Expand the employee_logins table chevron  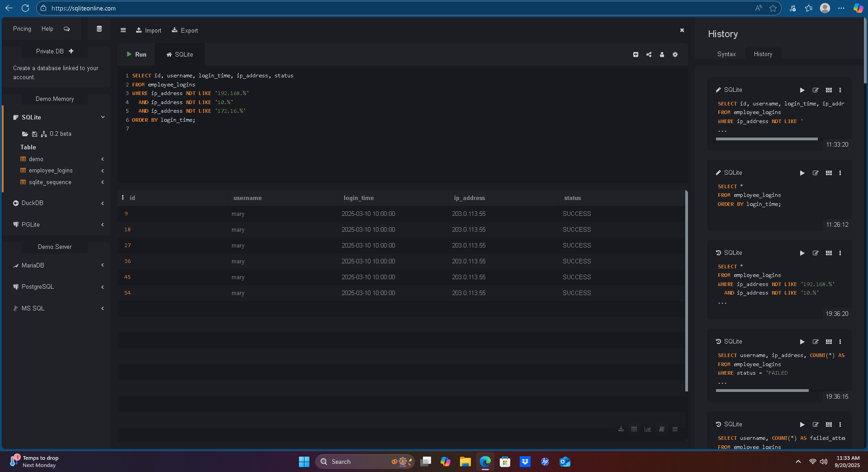103,171
